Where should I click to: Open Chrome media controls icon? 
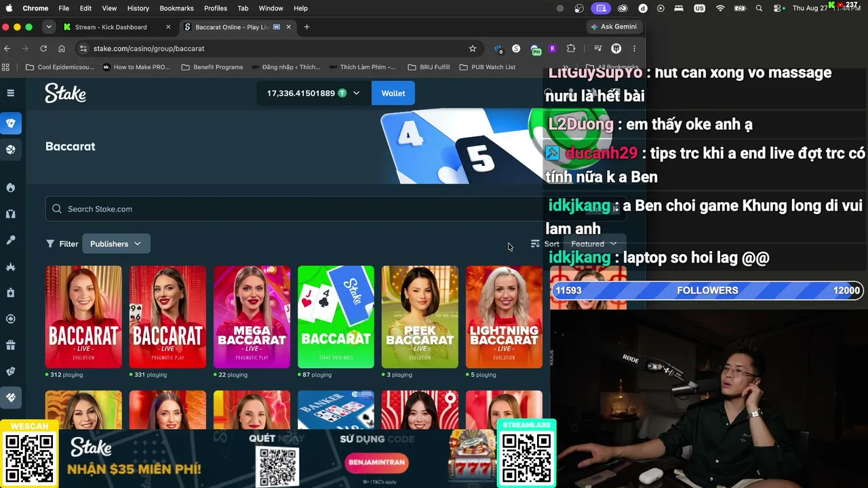coord(597,49)
